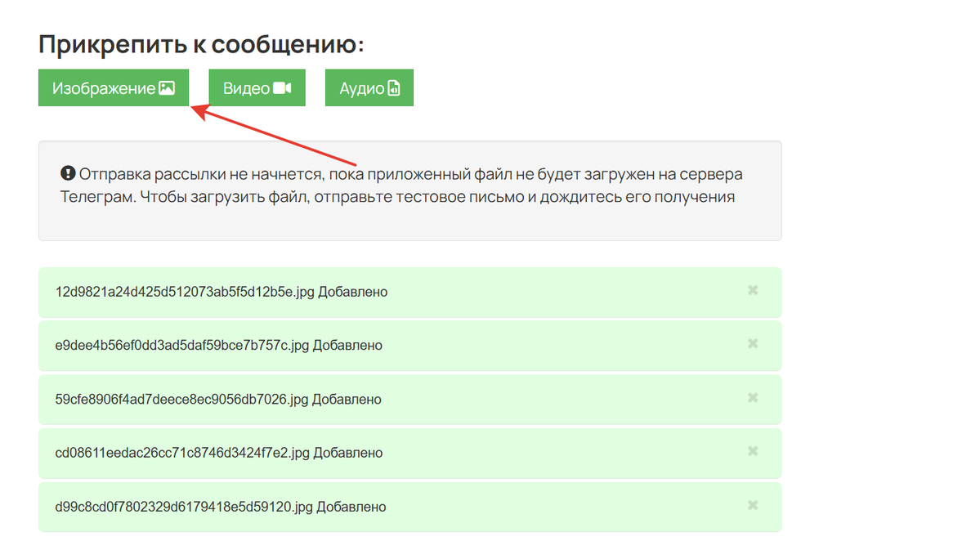Image resolution: width=980 pixels, height=541 pixels.
Task: Select the cd08611eedac26cc71c8746d3424f7e2.jpg file row
Action: click(410, 454)
